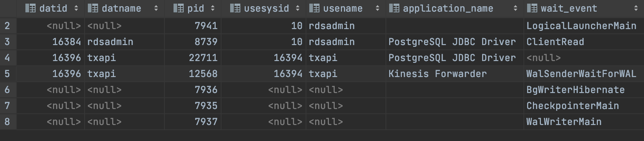Click the application_name column table icon

point(394,8)
